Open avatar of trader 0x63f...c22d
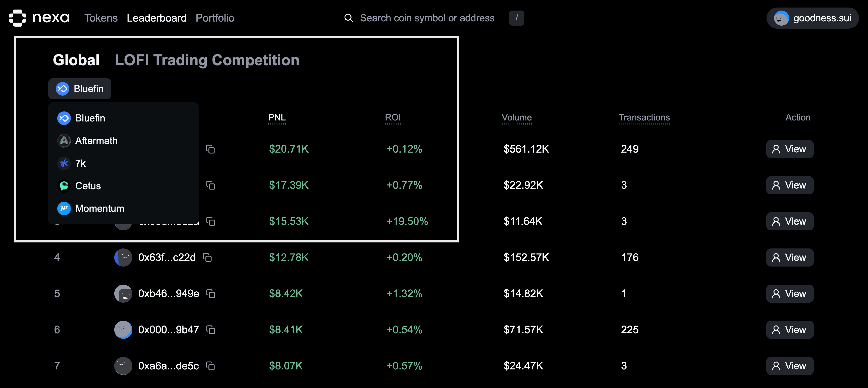Viewport: 868px width, 388px height. [x=123, y=258]
